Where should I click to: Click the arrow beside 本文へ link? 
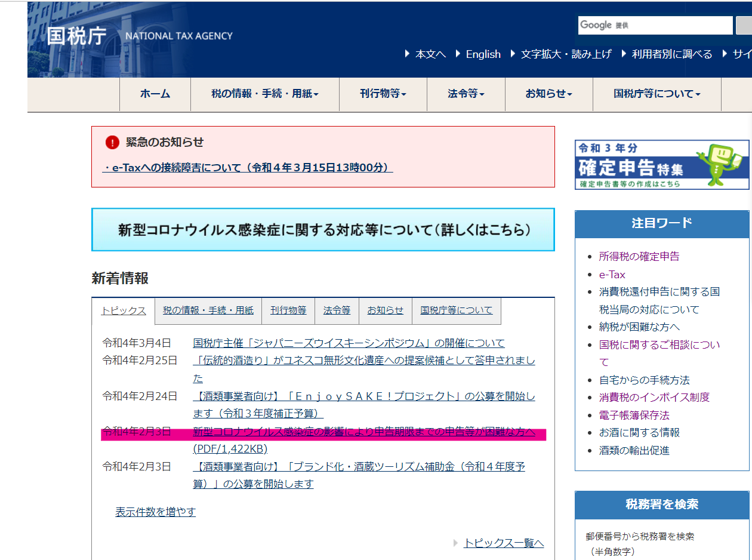coord(408,54)
